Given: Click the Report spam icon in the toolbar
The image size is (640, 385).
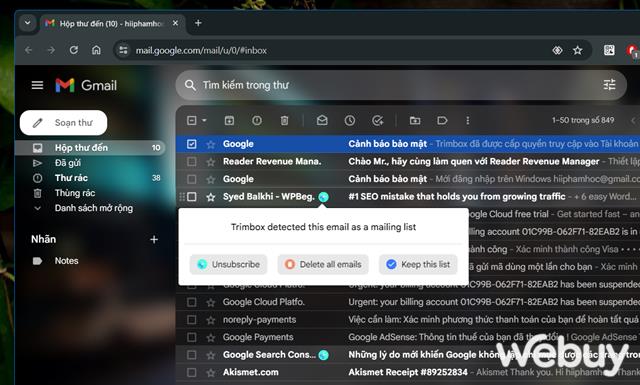Looking at the screenshot, I should [257, 120].
